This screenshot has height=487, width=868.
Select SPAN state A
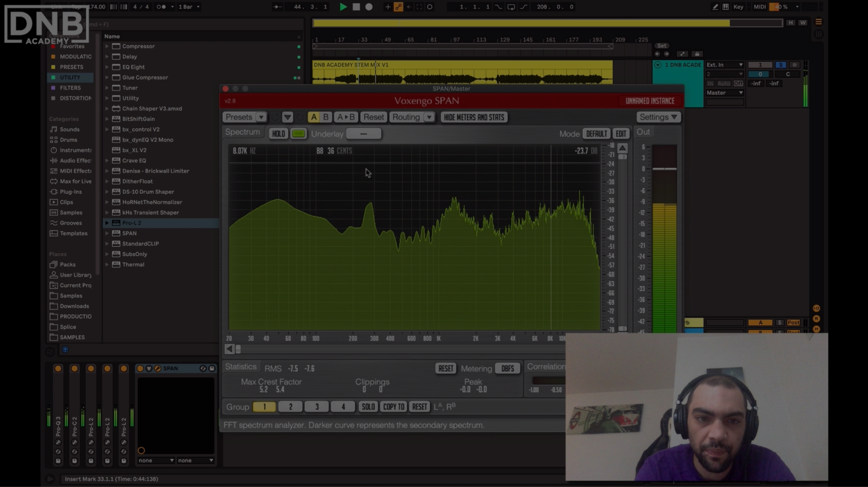314,117
